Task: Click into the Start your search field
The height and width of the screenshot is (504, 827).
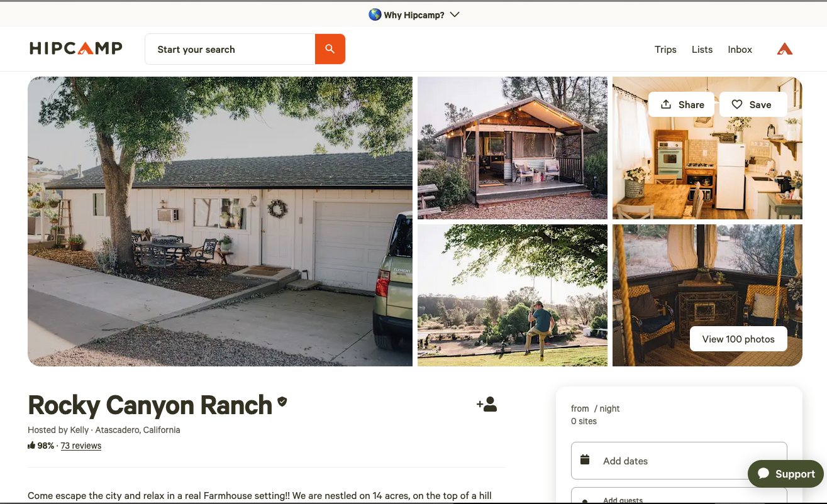Action: tap(230, 49)
